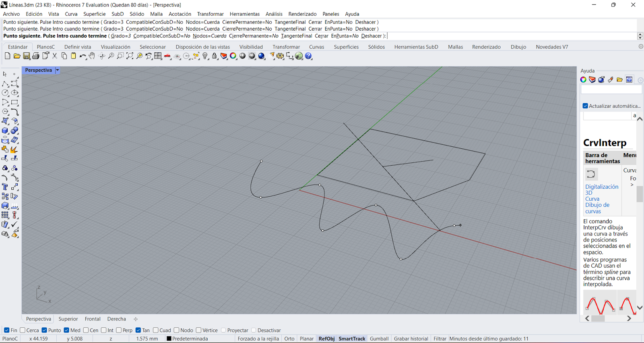
Task: Select the Zoom Extents icon
Action: click(x=130, y=56)
